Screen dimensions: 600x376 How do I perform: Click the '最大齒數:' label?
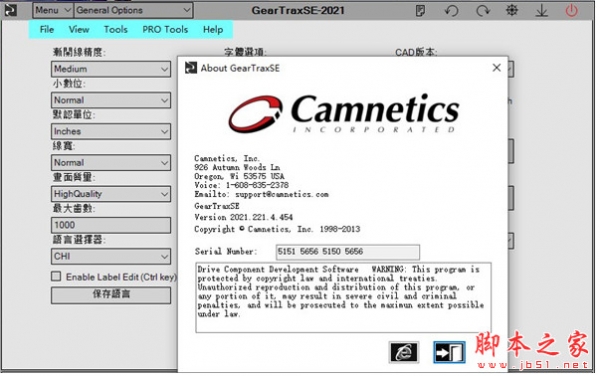pyautogui.click(x=74, y=208)
